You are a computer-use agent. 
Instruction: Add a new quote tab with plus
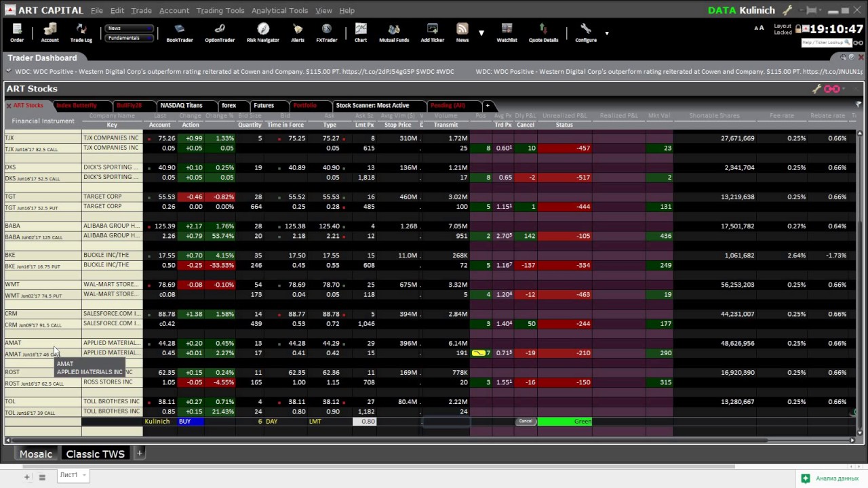tap(487, 105)
